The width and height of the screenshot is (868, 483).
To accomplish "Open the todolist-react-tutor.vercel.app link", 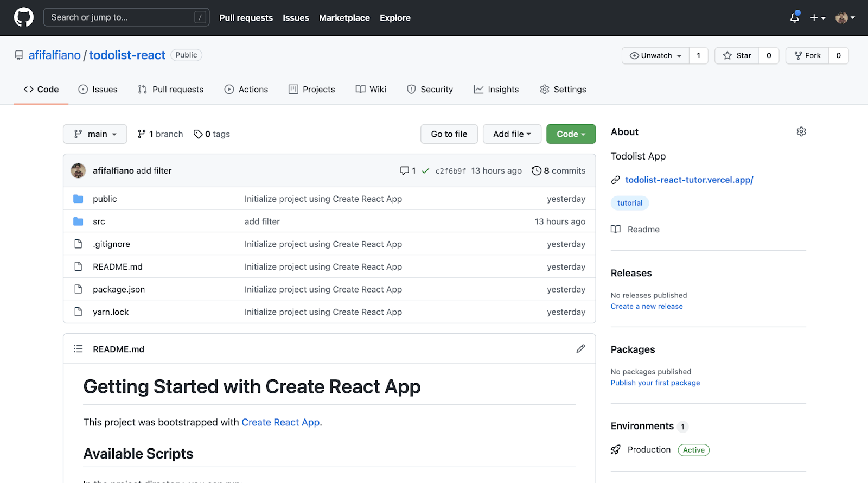I will pyautogui.click(x=689, y=180).
